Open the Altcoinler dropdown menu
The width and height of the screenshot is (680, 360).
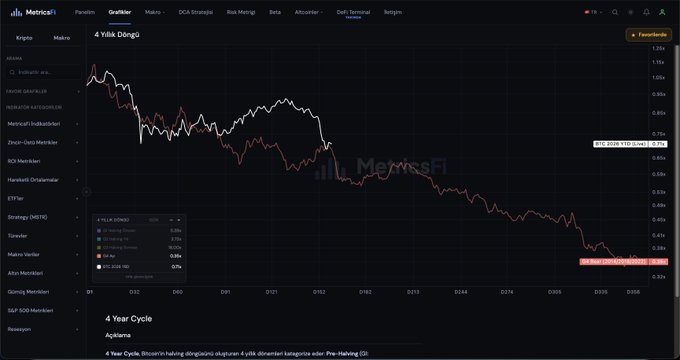(309, 12)
